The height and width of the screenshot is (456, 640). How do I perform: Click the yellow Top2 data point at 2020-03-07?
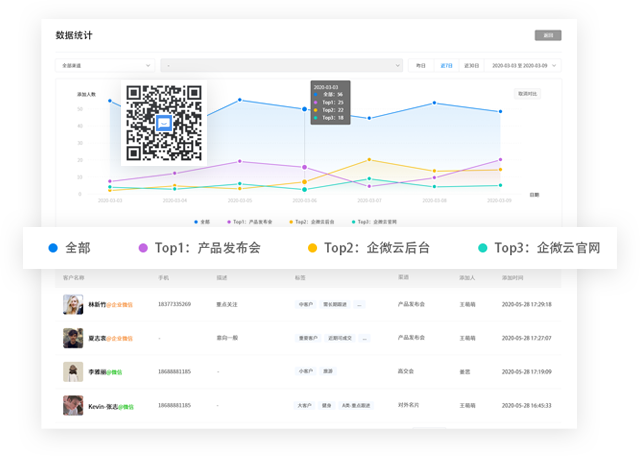point(369,159)
